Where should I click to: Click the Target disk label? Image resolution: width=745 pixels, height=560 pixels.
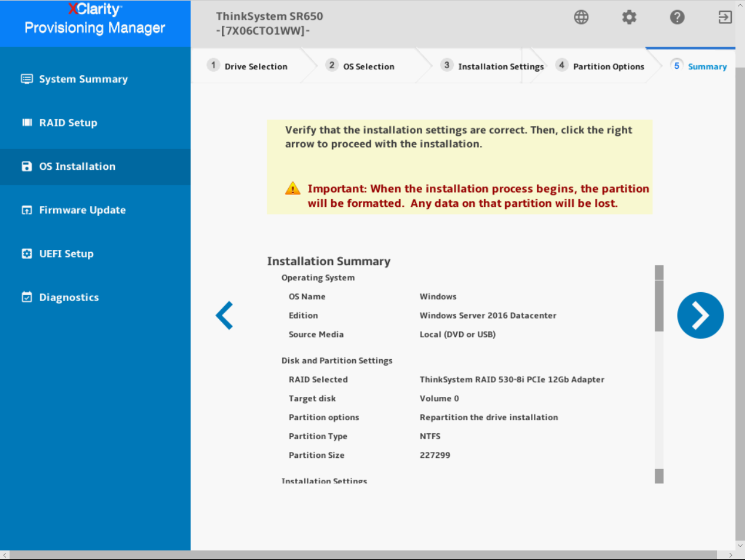[x=312, y=399]
